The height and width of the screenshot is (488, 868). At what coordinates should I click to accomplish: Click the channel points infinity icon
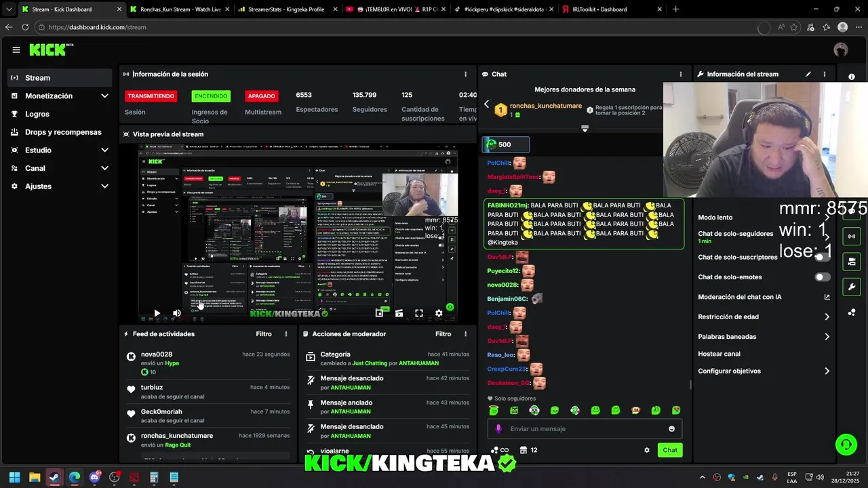[x=500, y=450]
